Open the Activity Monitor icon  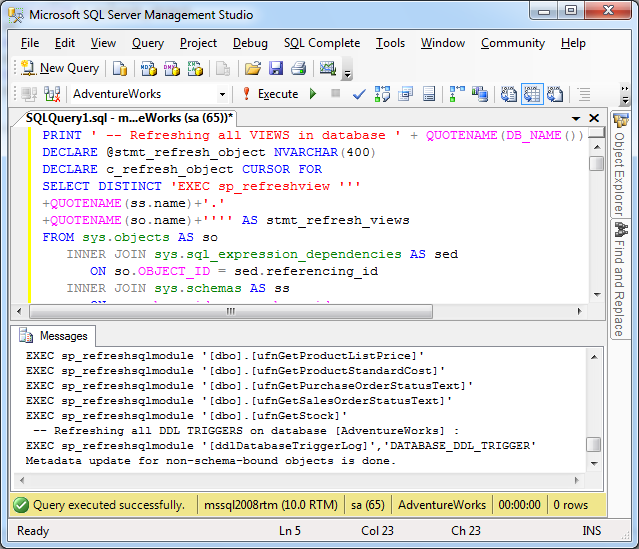coord(328,68)
